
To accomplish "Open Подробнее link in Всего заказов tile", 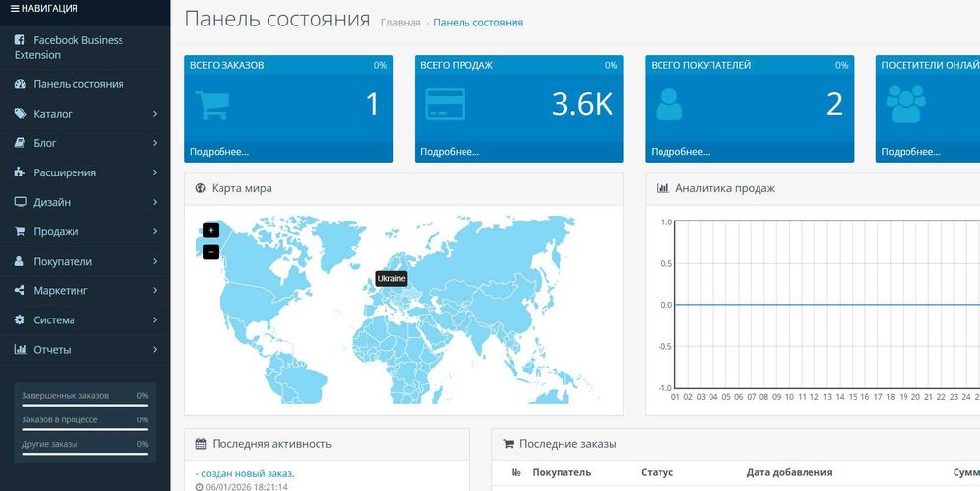I will click(220, 152).
